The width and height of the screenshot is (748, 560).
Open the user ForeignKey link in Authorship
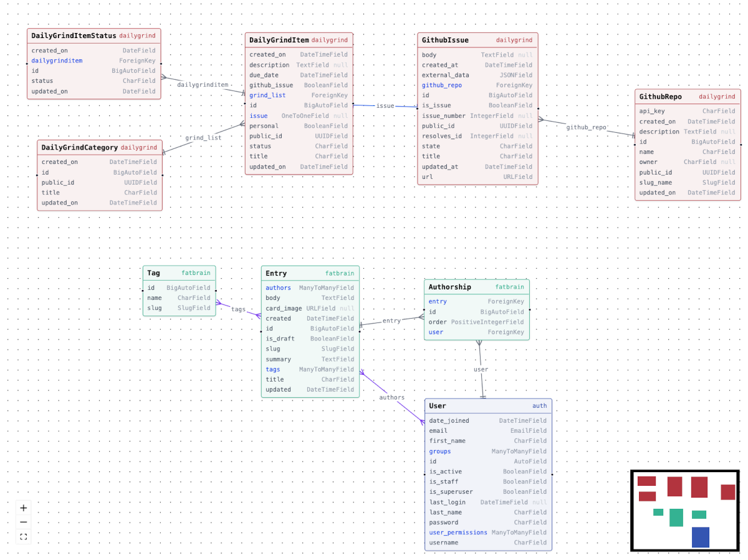pos(435,332)
